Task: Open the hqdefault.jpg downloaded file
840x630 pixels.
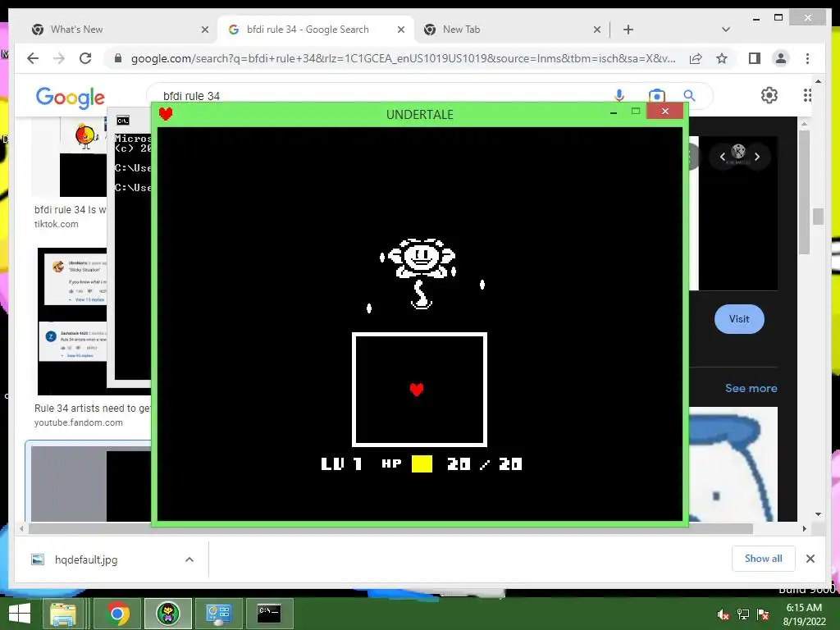Action: 85,559
